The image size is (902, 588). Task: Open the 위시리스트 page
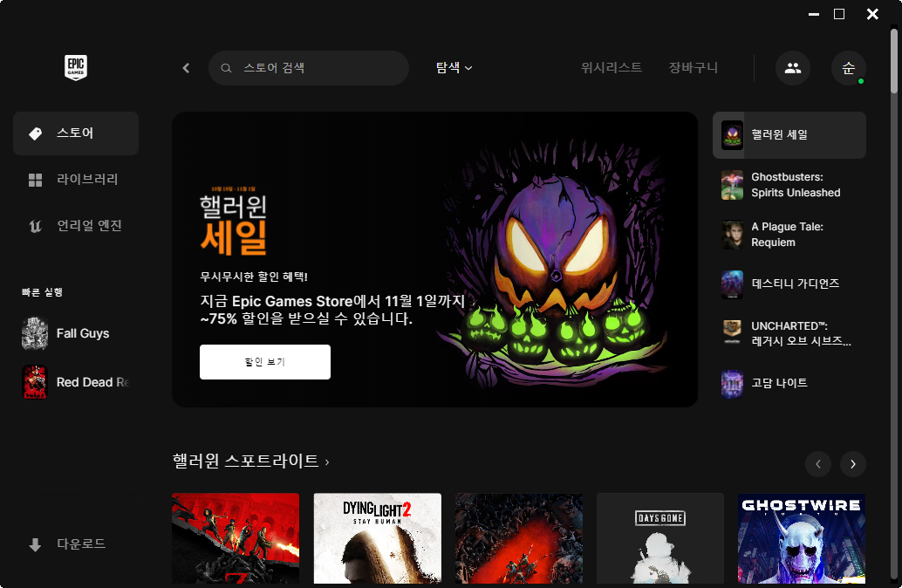point(612,68)
